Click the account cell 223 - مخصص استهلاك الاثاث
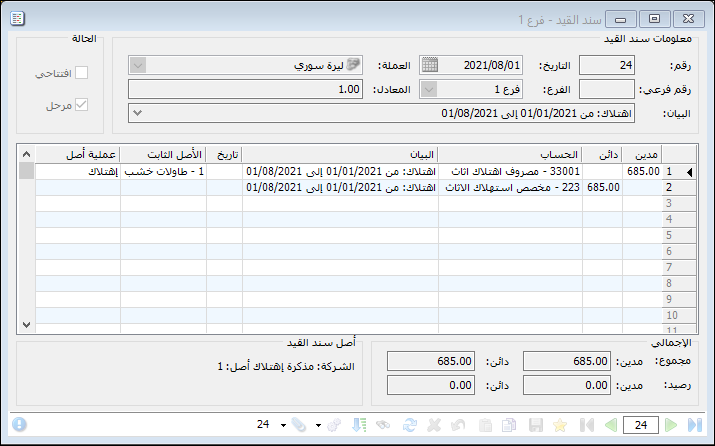Screen dimensions: 715x446 coord(510,187)
